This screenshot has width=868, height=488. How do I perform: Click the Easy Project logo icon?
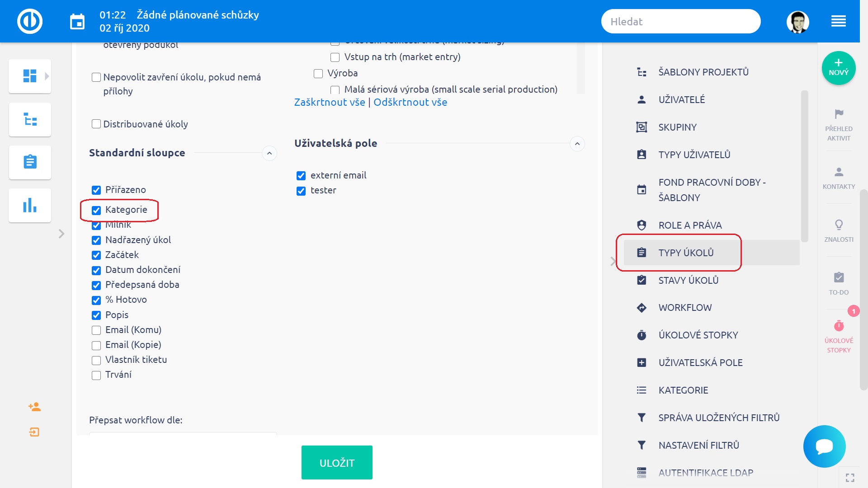30,21
